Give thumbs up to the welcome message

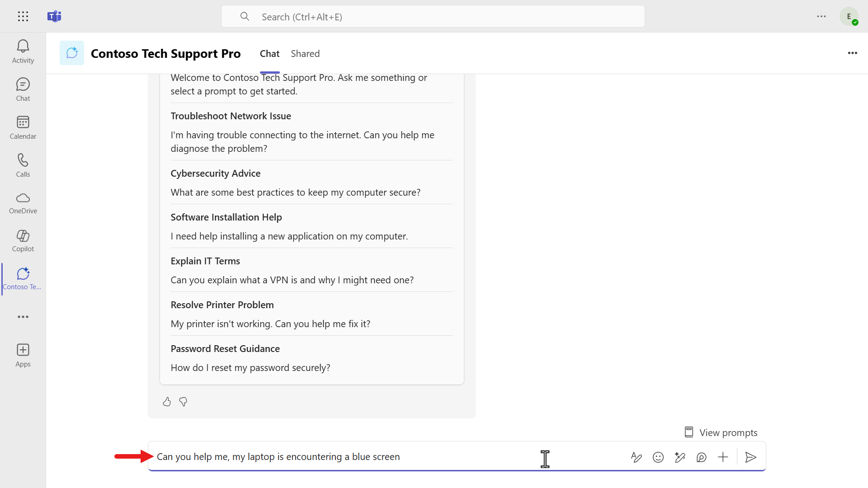(167, 402)
